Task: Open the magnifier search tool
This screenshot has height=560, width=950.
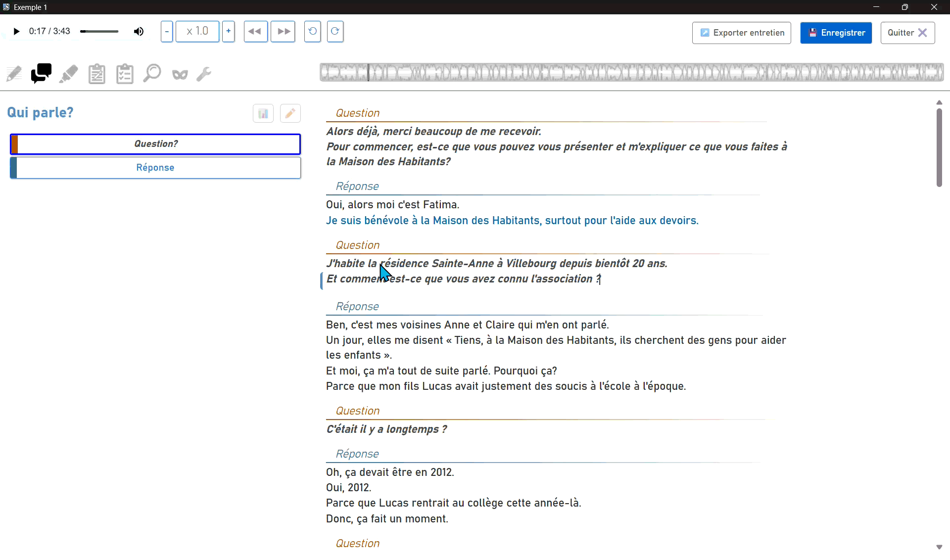Action: (x=152, y=74)
